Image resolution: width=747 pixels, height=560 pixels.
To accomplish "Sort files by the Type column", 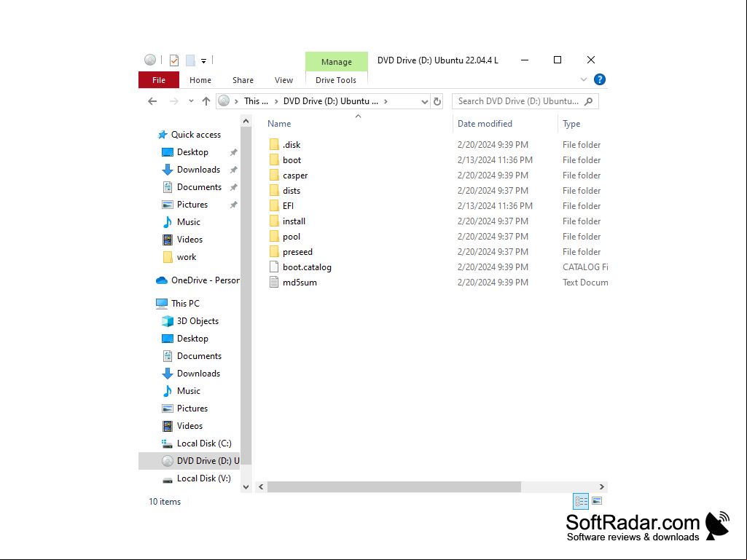I will coord(571,124).
